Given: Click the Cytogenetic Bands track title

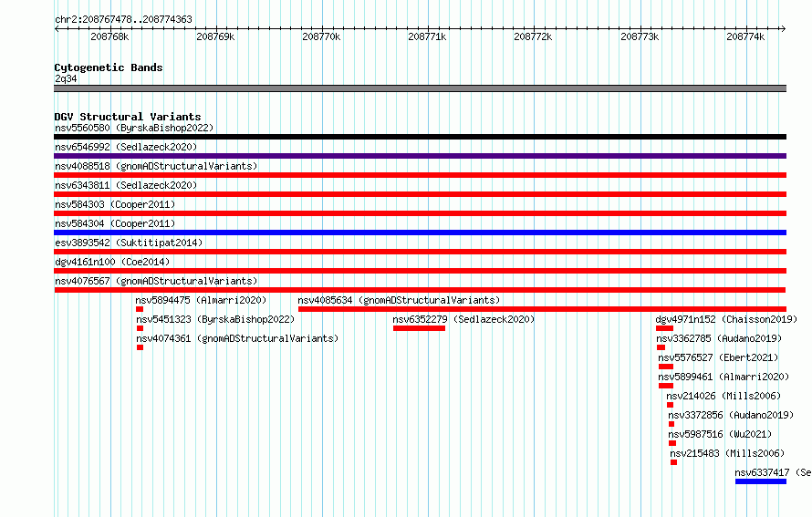Looking at the screenshot, I should click(109, 67).
